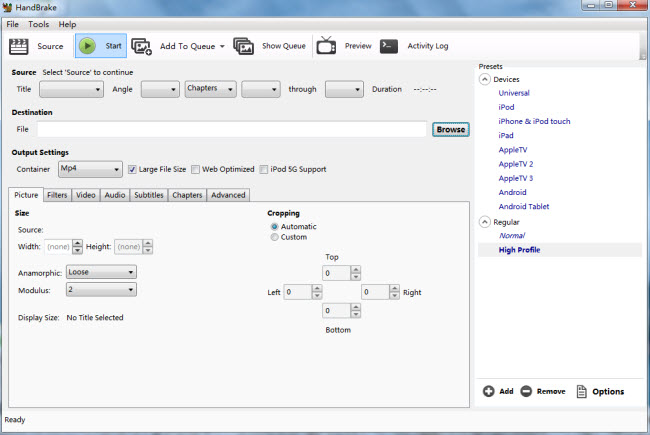Click the Preview television icon
This screenshot has width=650, height=435.
[x=326, y=46]
